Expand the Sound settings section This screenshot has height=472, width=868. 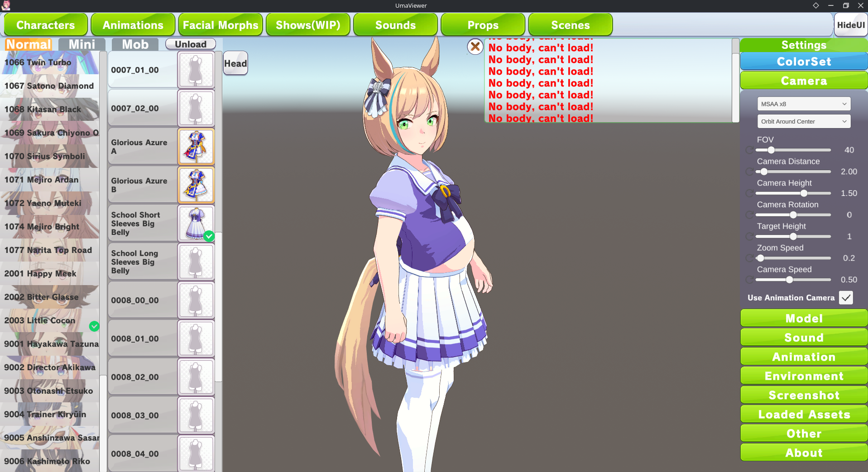tap(804, 338)
